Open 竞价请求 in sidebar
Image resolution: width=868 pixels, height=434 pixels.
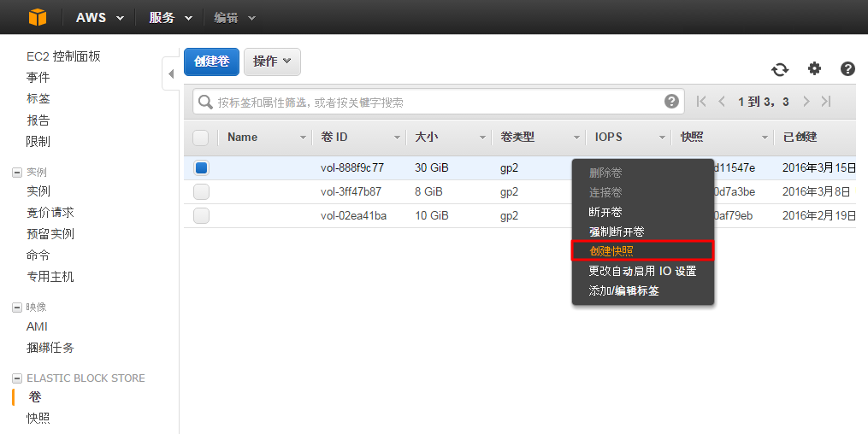click(50, 213)
